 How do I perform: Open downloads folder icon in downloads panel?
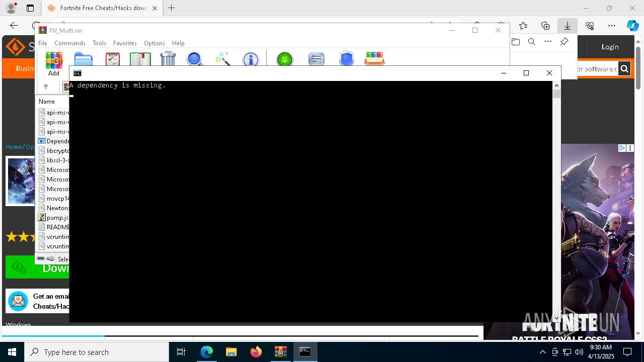(x=515, y=42)
